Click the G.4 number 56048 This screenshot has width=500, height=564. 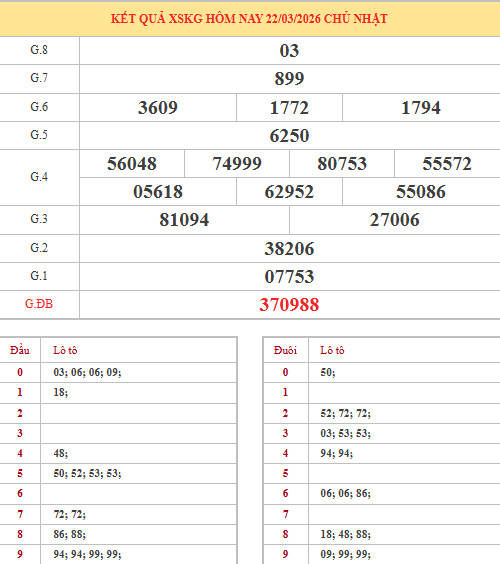click(132, 164)
